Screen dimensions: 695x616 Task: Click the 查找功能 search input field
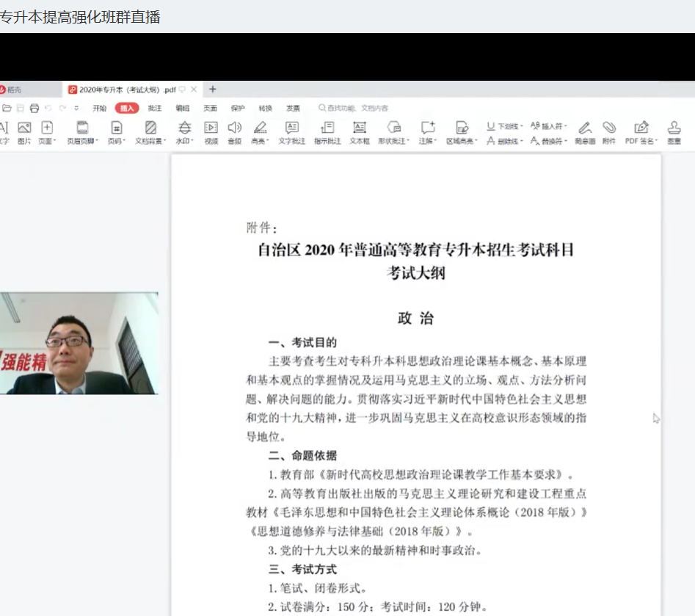(x=358, y=108)
